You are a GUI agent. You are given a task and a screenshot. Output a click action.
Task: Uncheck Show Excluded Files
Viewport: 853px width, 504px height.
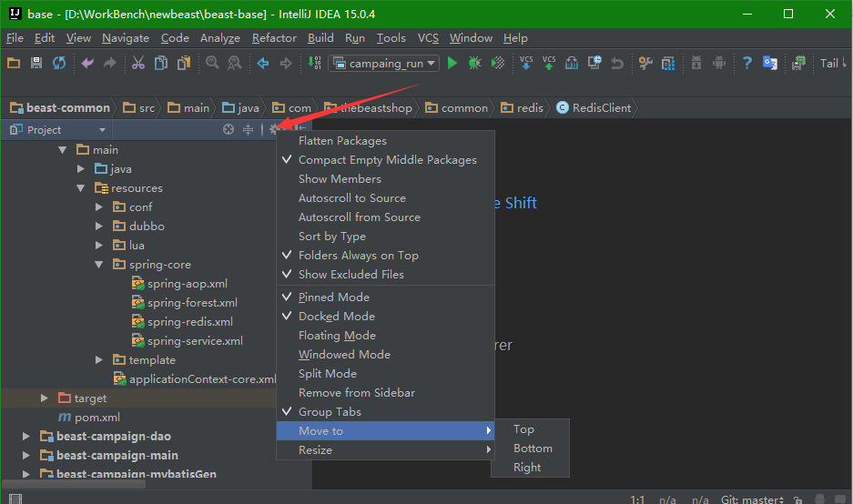(385, 275)
